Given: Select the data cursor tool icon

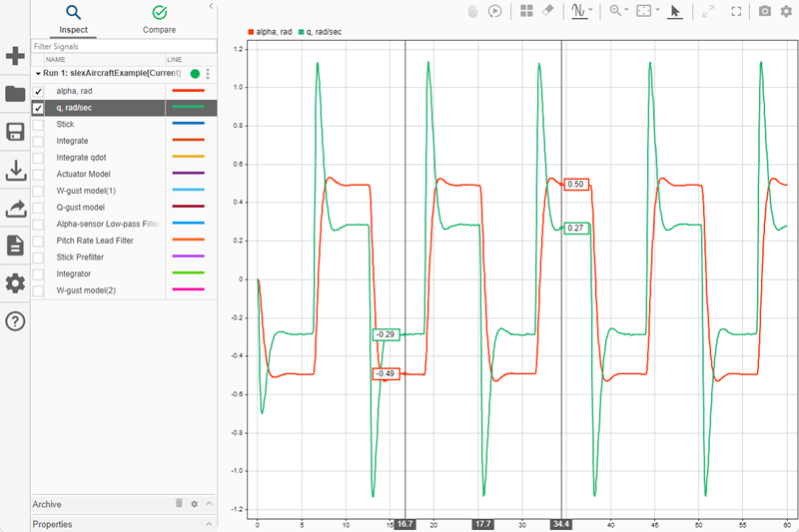Looking at the screenshot, I should [x=675, y=11].
